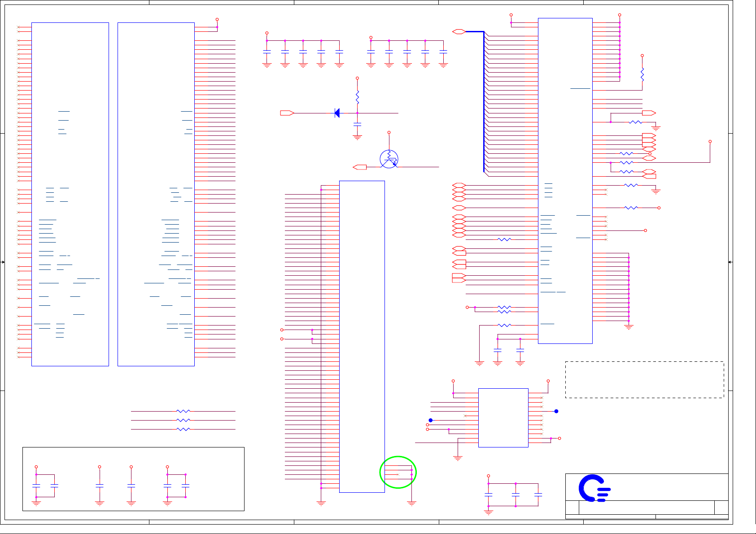Click inside the dashed note box

pos(645,380)
